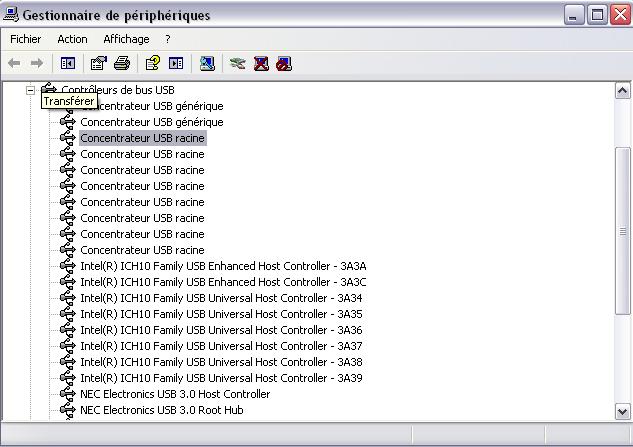Select USB Universal Host Controller - 3A39

point(221,378)
